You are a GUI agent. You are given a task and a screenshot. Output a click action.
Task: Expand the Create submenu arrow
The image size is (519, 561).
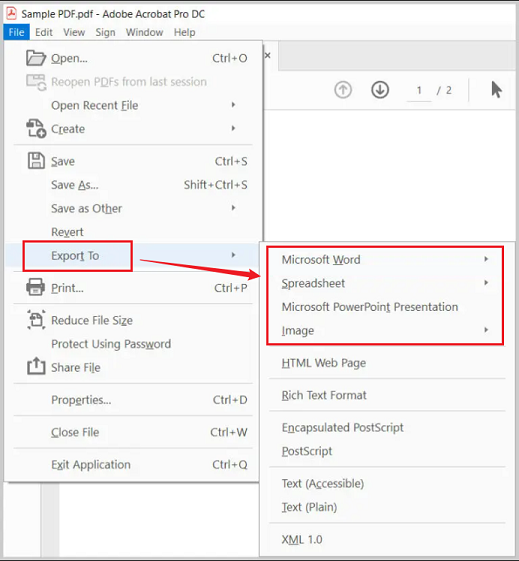234,128
